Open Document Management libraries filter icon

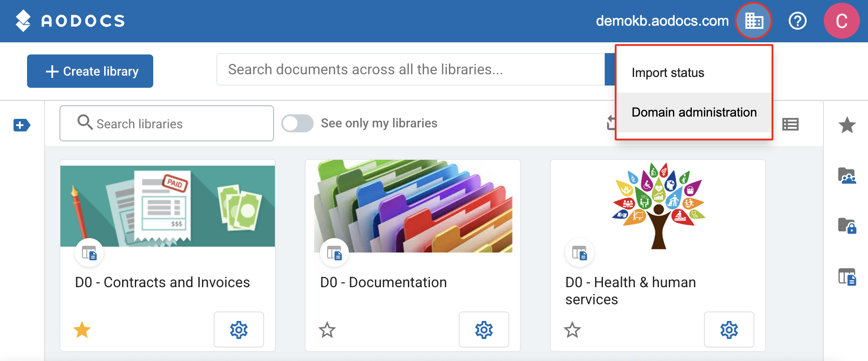847,276
